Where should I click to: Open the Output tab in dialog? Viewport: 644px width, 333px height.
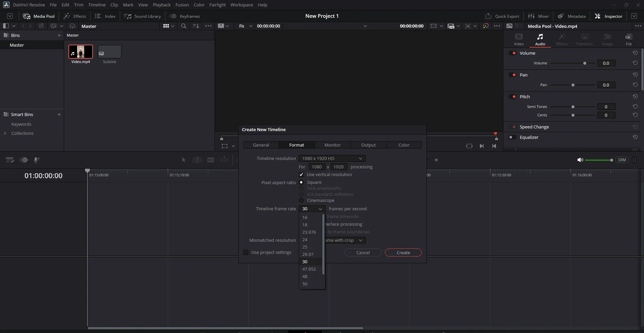368,145
